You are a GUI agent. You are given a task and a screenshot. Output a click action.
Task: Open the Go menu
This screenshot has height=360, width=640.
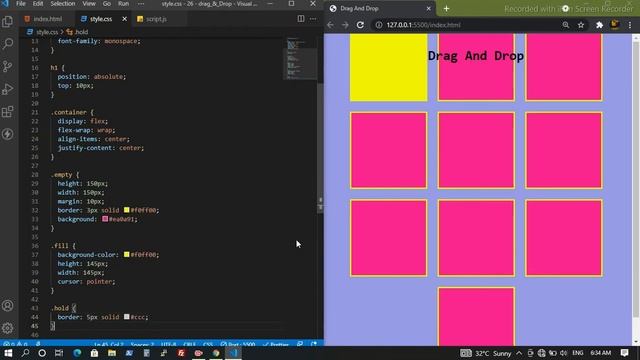point(107,4)
